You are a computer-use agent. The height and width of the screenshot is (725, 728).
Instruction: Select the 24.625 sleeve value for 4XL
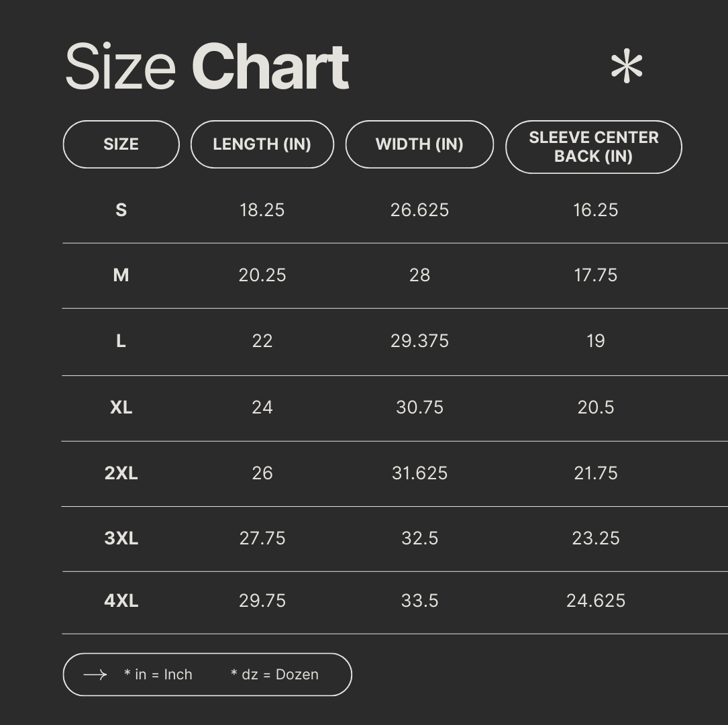[596, 601]
